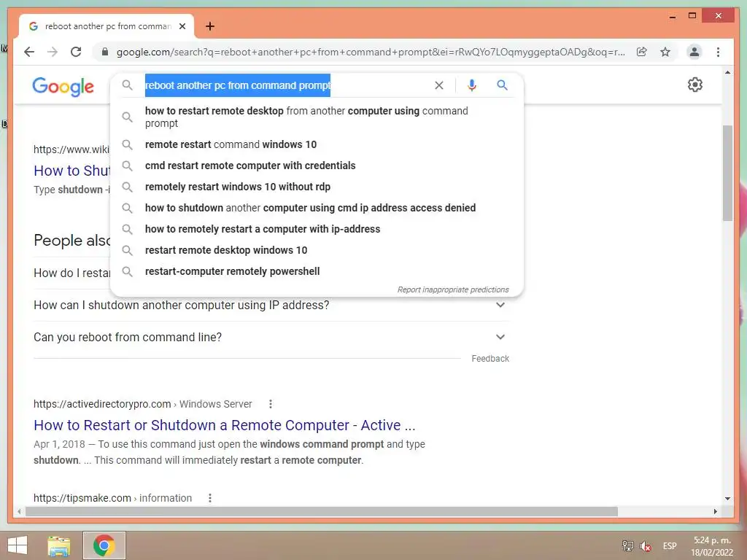Open options dots for activedirectorypro result
The width and height of the screenshot is (747, 560).
pyautogui.click(x=270, y=404)
